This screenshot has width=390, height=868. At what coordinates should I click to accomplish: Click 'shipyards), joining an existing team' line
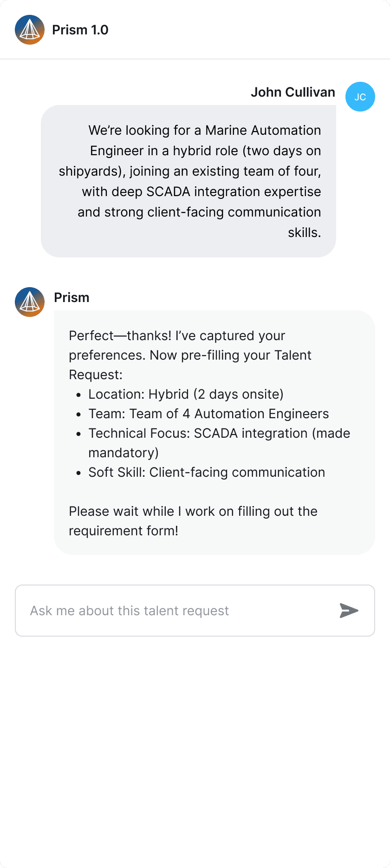(x=189, y=171)
